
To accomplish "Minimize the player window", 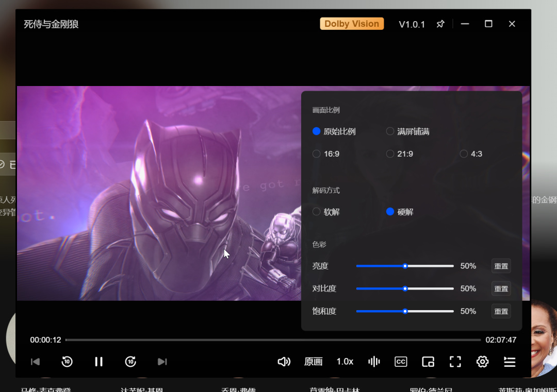I will pos(465,24).
